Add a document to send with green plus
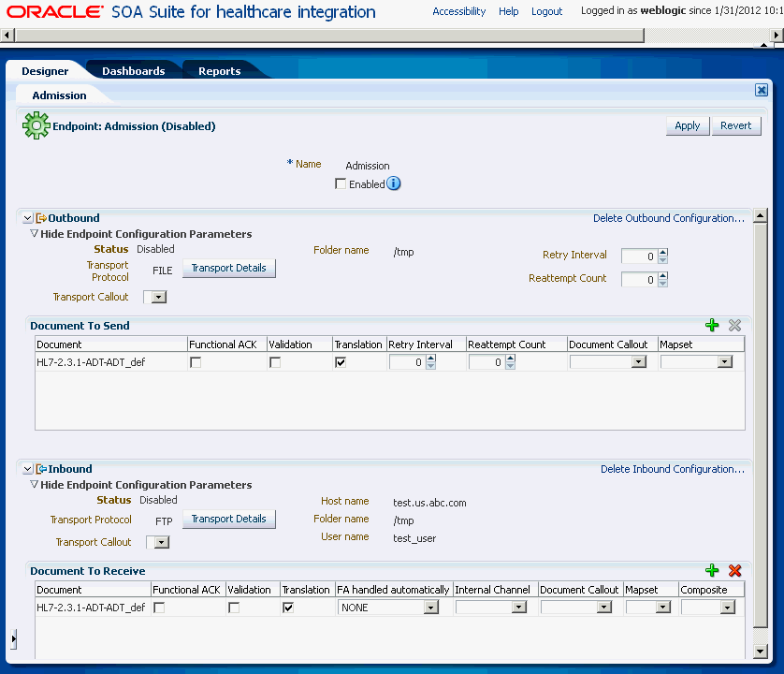Viewport: 784px width, 674px height. [712, 325]
